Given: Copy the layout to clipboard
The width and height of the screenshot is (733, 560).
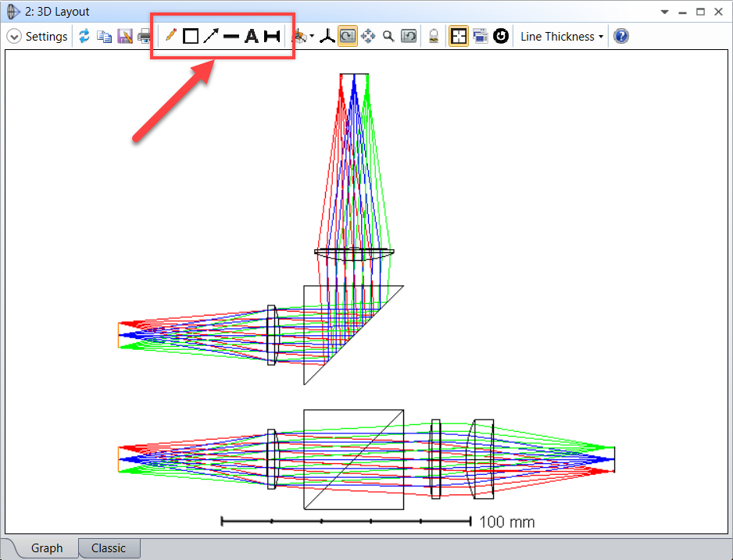Looking at the screenshot, I should click(x=104, y=36).
